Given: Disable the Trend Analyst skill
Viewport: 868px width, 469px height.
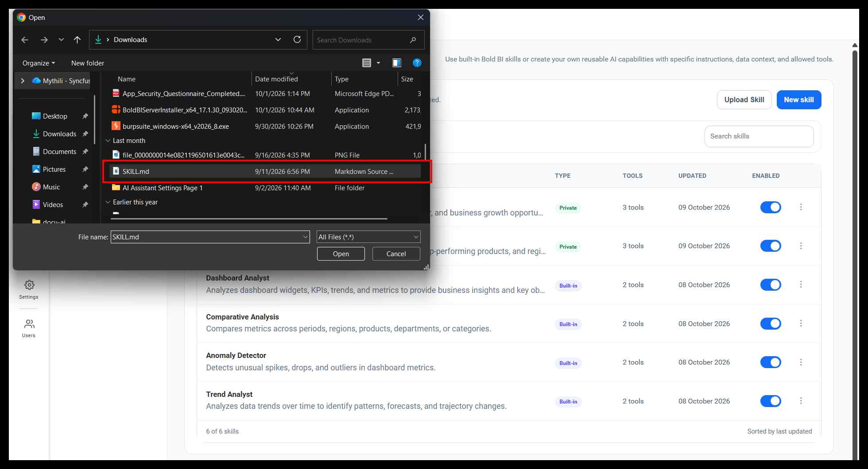Looking at the screenshot, I should (x=771, y=401).
